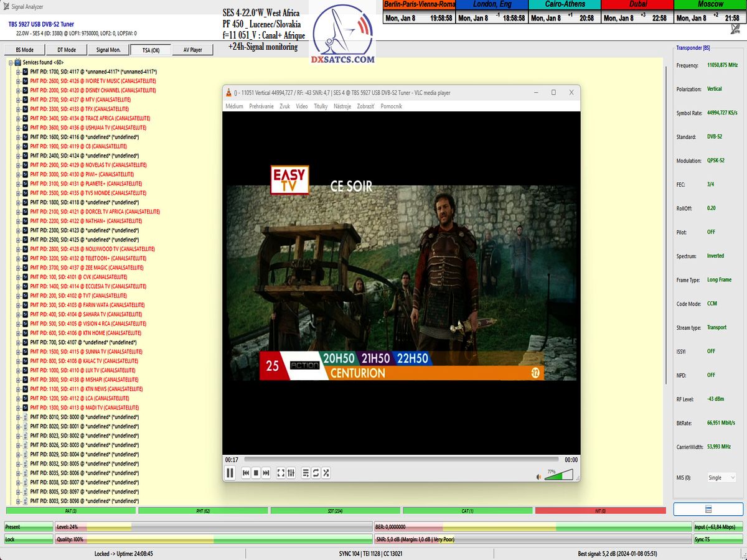Click the BS Mode button
The image size is (747, 560).
tap(25, 50)
